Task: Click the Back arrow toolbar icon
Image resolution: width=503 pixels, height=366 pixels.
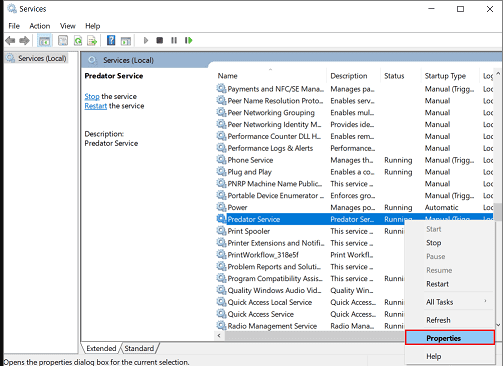Action: pos(10,41)
